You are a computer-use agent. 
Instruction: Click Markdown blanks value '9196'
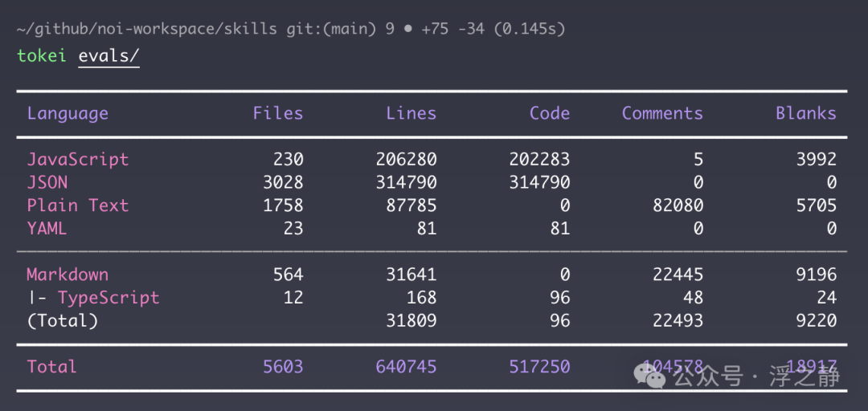[816, 275]
